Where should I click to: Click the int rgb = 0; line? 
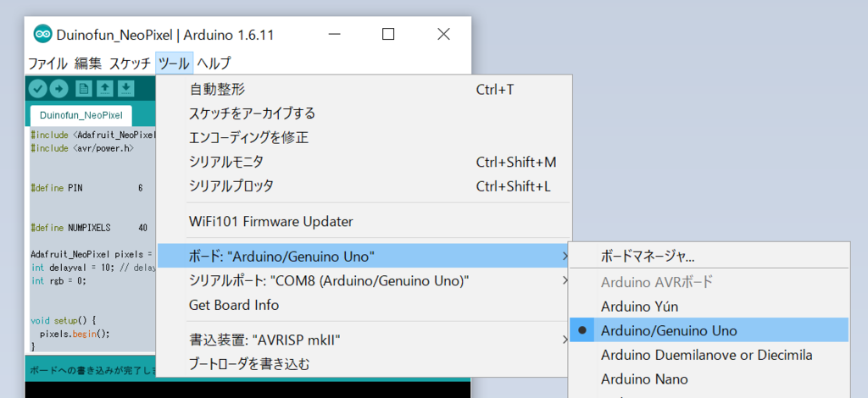58,280
